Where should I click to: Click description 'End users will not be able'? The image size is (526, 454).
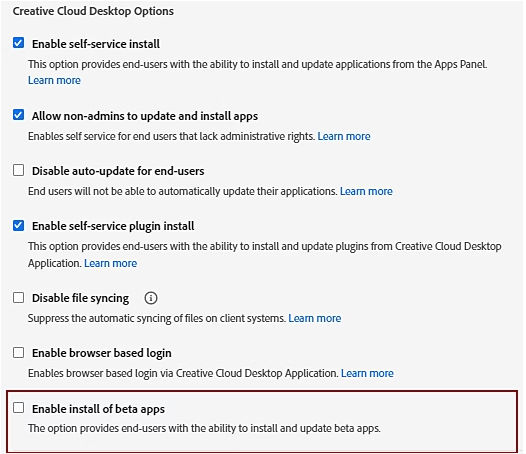pyautogui.click(x=182, y=191)
